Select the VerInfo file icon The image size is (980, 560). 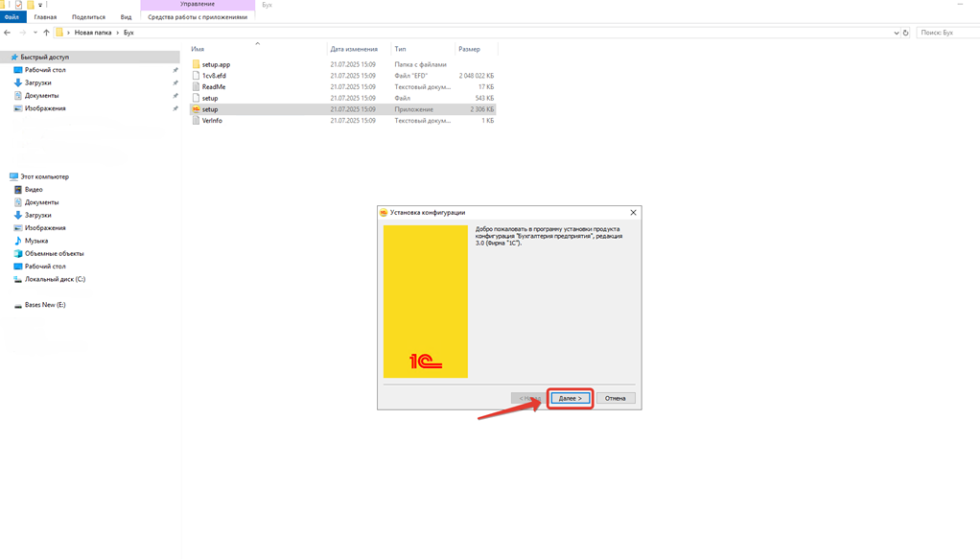[x=196, y=121]
